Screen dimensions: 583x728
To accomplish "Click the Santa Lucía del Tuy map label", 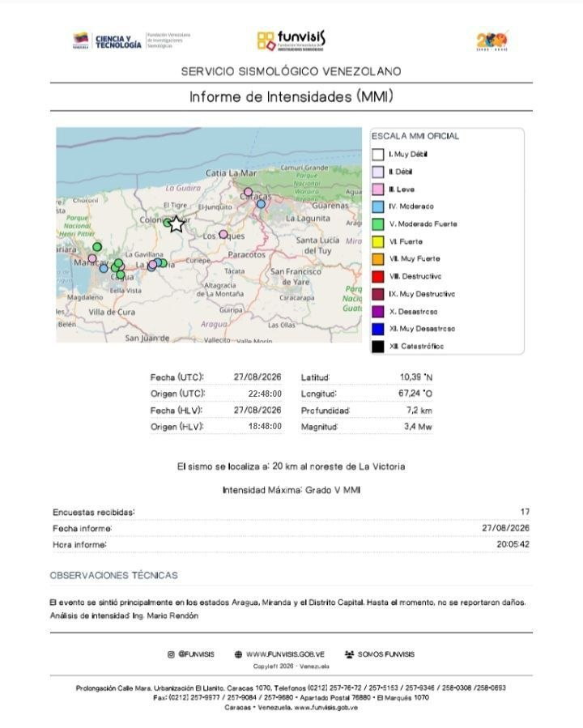I will pos(317,245).
